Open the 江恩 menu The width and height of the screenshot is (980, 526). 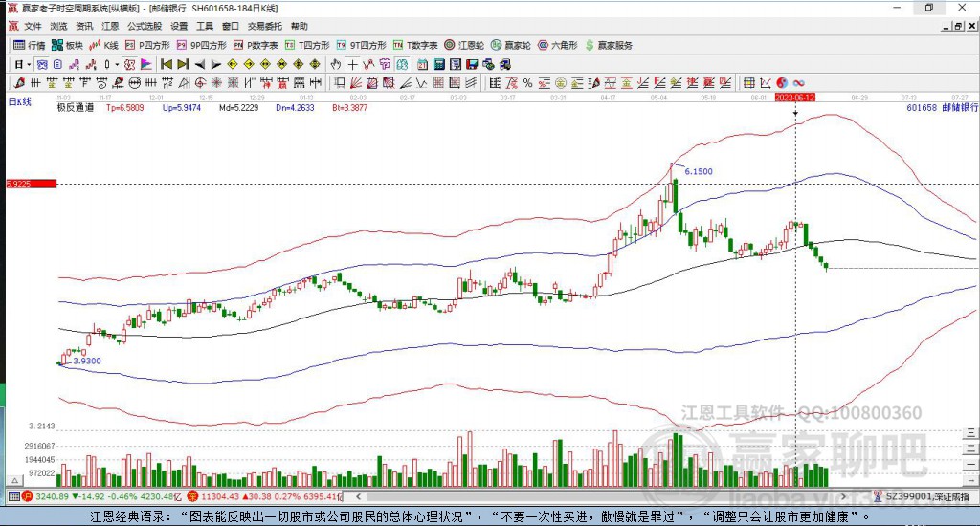point(110,26)
